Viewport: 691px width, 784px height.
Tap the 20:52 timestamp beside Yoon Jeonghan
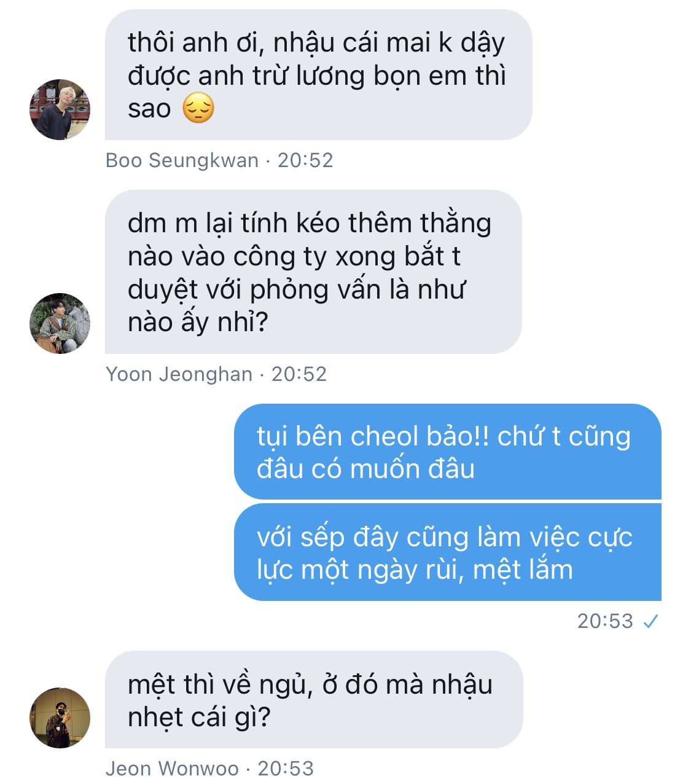coord(299,374)
